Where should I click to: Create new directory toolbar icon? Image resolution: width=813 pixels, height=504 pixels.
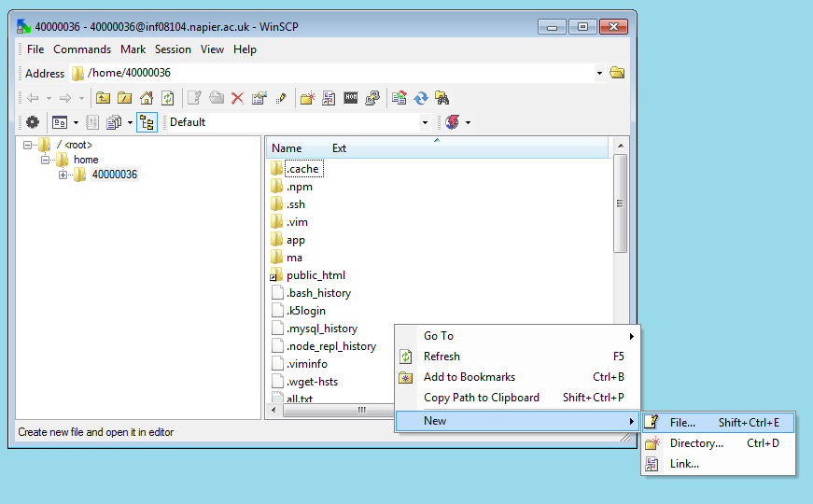[x=307, y=97]
